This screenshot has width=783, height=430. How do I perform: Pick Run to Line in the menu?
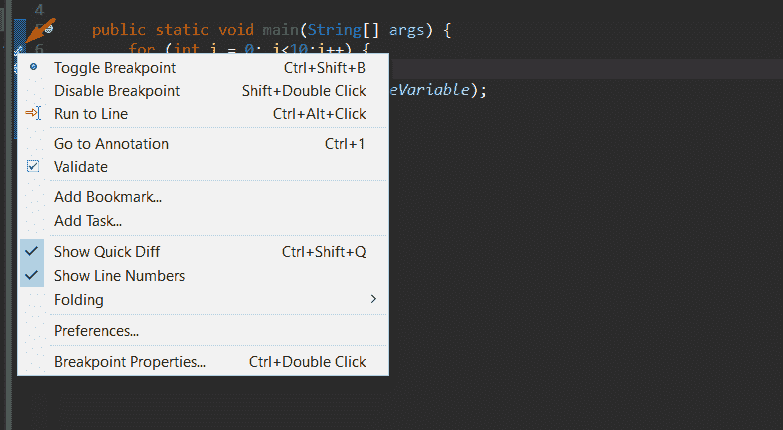tap(203, 113)
